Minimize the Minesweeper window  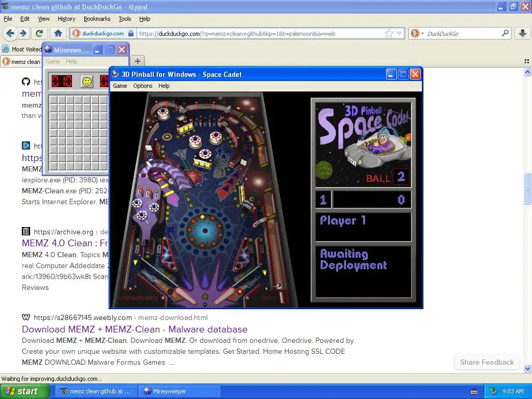98,50
